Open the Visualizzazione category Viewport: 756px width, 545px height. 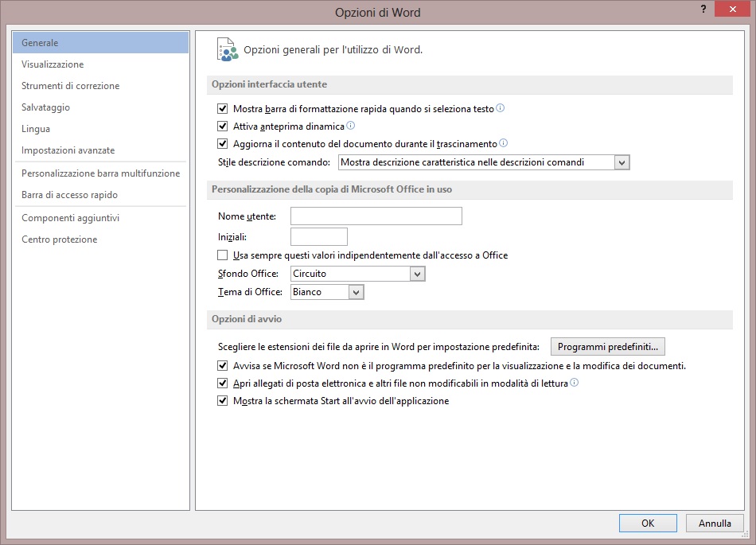(100, 64)
